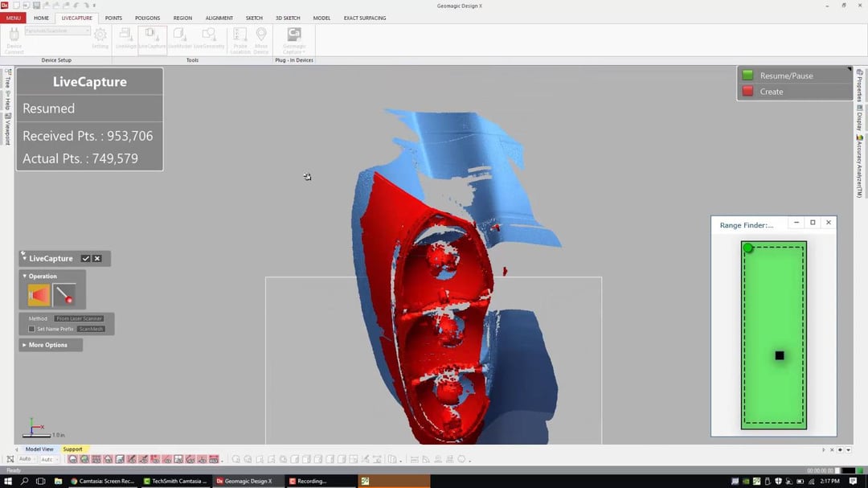The image size is (868, 488).
Task: Open the red MENU tab
Action: 14,18
